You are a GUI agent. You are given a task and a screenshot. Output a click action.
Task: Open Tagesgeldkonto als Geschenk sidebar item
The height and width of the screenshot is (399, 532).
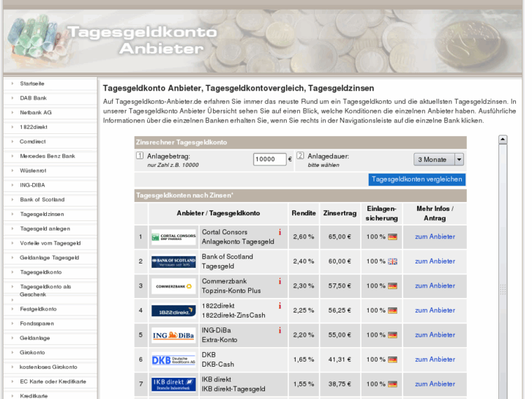[45, 291]
